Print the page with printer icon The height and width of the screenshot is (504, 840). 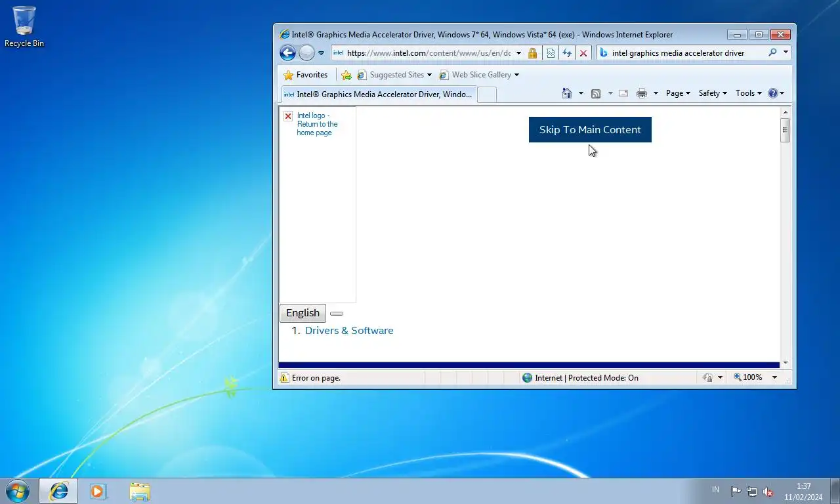click(642, 93)
